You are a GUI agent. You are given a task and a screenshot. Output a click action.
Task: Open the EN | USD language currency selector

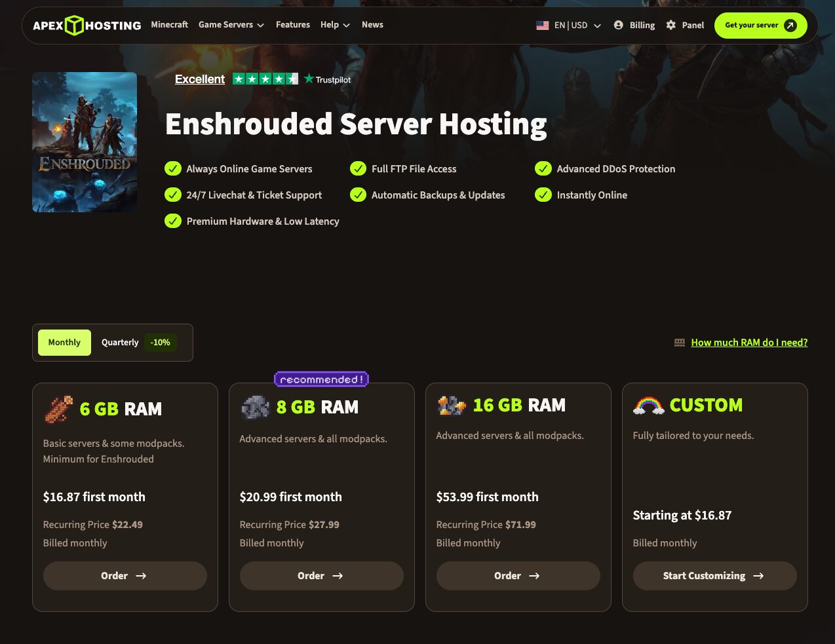[x=569, y=26]
